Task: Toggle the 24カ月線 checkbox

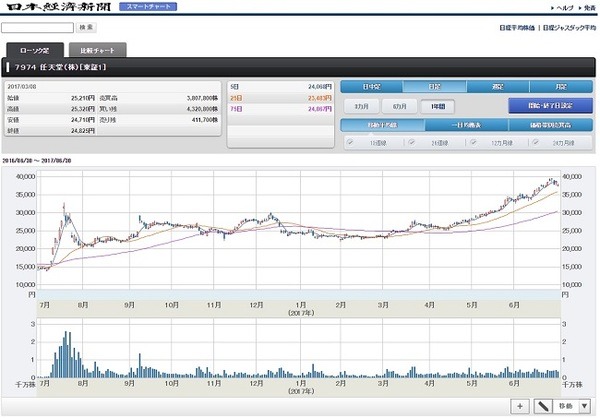Action: click(x=535, y=142)
